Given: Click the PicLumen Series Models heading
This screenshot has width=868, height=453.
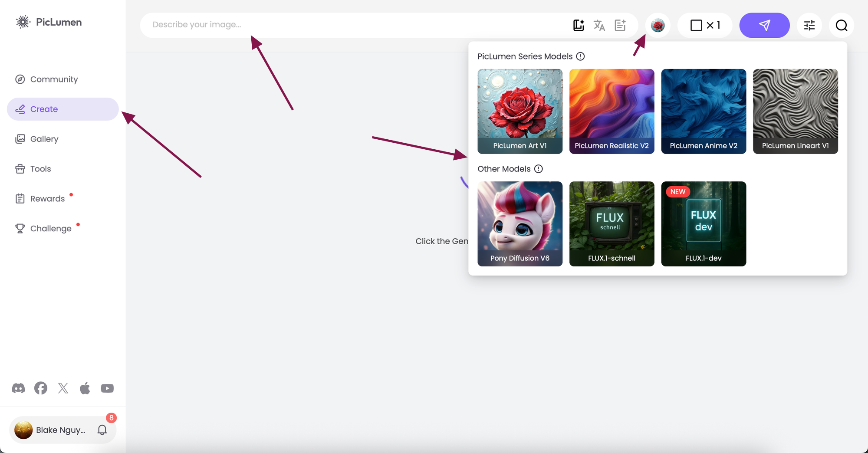Looking at the screenshot, I should (x=525, y=56).
